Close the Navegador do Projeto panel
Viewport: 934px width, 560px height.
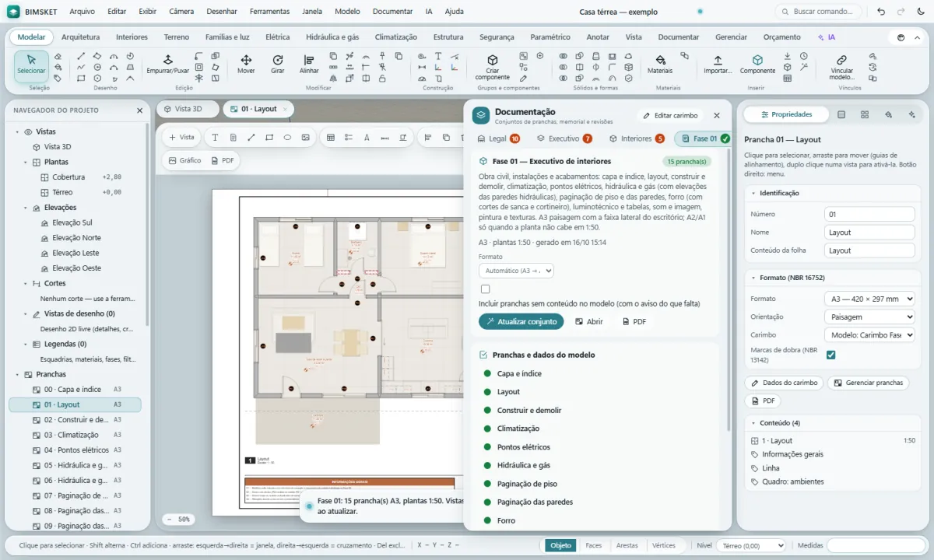(140, 110)
